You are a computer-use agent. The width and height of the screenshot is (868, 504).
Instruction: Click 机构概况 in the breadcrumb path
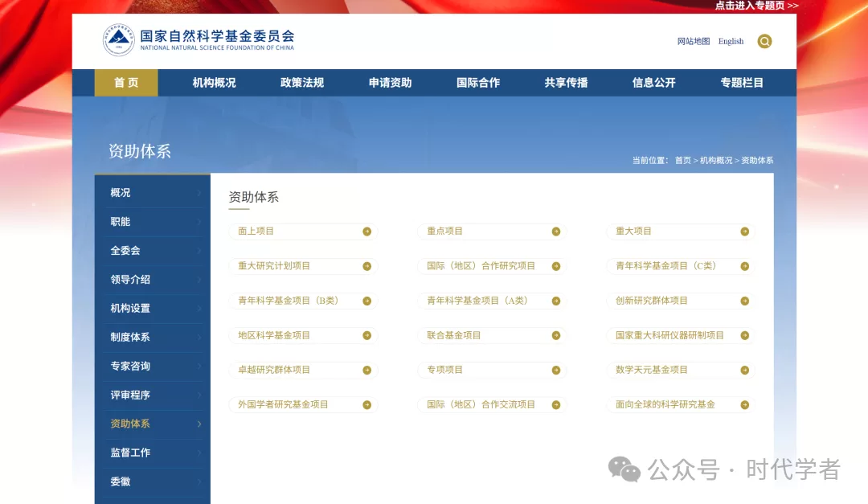(716, 161)
